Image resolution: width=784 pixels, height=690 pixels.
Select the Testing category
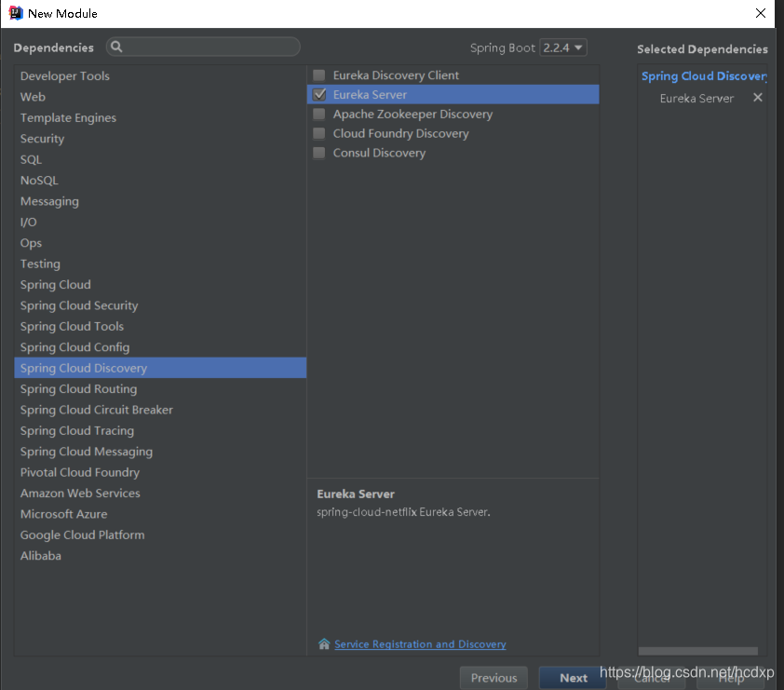(x=160, y=264)
